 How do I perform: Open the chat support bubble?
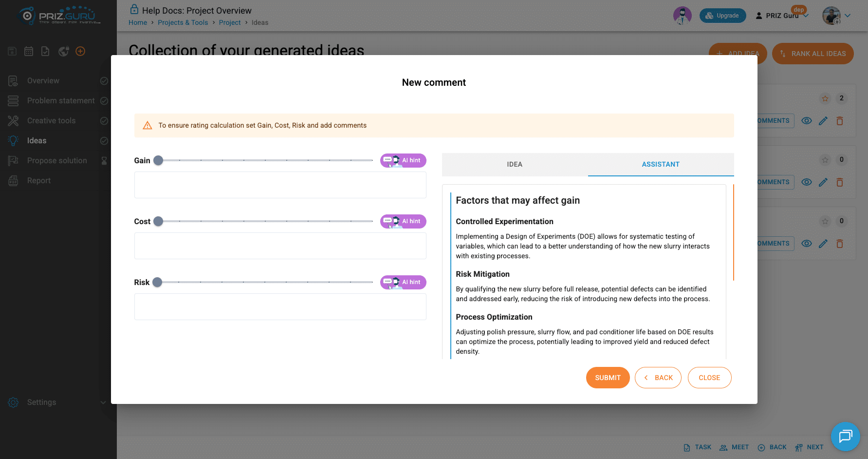pos(846,437)
